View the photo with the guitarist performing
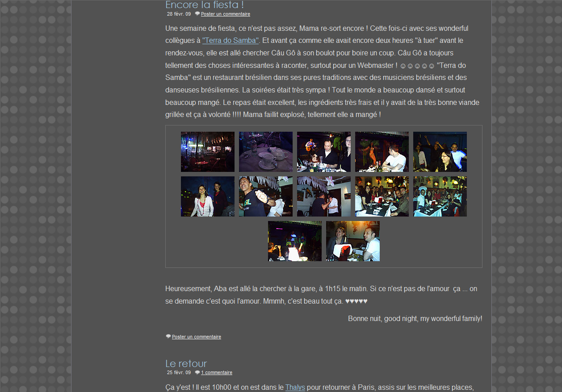The width and height of the screenshot is (562, 392). pos(323,152)
